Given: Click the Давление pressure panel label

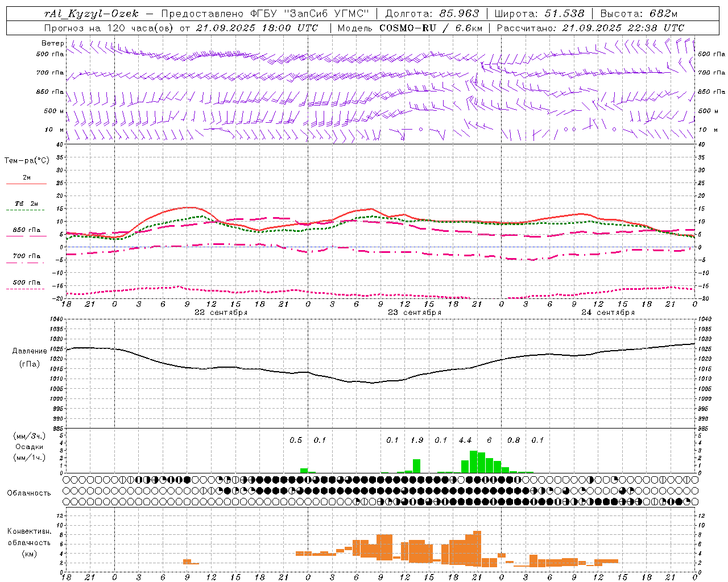Looking at the screenshot, I should coord(30,351).
